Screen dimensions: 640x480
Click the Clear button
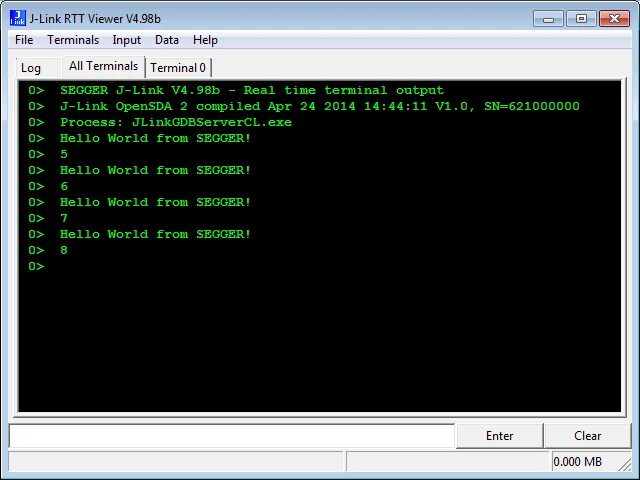pos(587,436)
